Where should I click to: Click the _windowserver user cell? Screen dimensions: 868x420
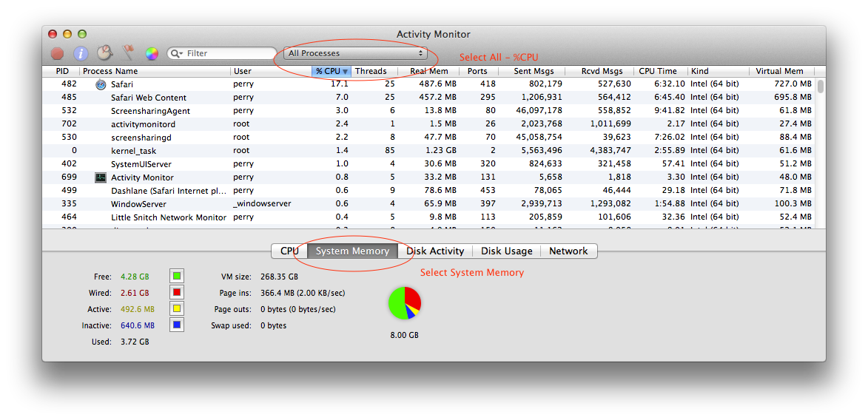263,203
